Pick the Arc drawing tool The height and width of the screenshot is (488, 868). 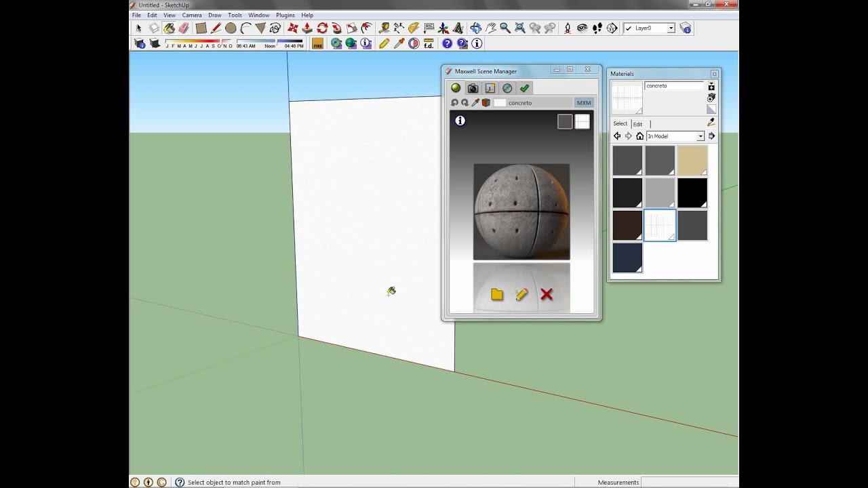tap(245, 28)
